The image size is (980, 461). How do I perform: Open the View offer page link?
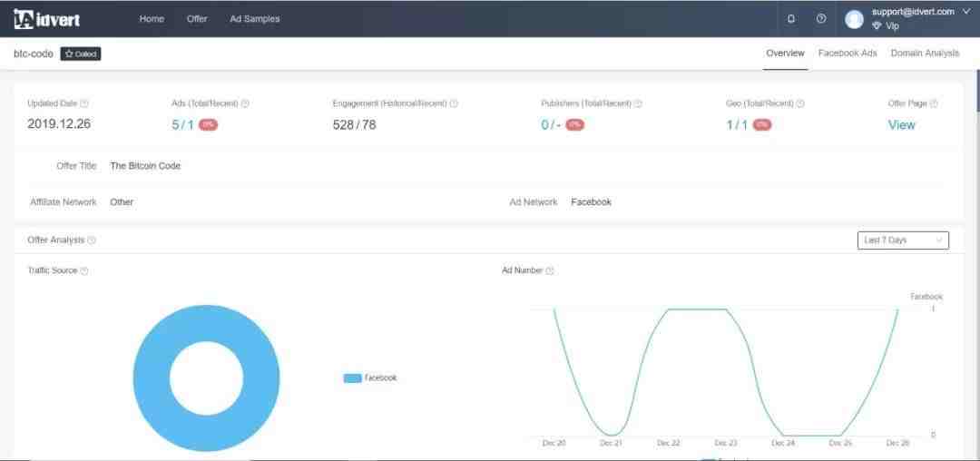coord(901,125)
